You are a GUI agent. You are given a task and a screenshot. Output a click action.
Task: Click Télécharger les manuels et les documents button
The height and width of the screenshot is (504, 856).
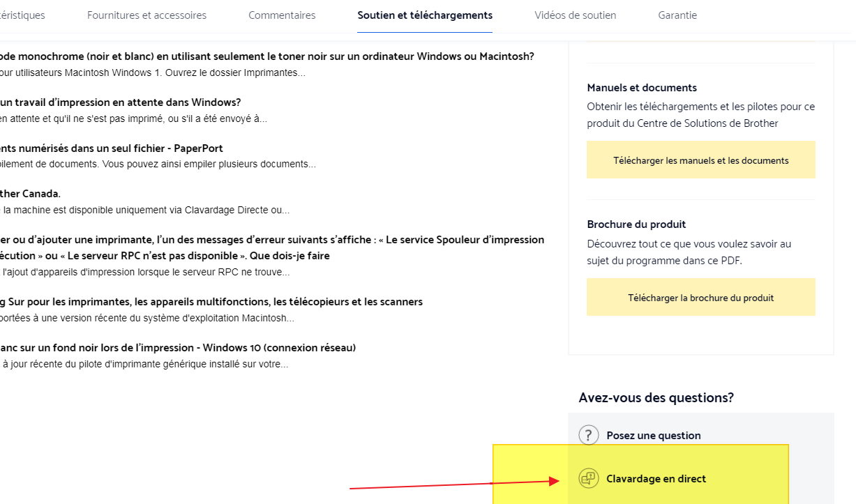tap(700, 160)
